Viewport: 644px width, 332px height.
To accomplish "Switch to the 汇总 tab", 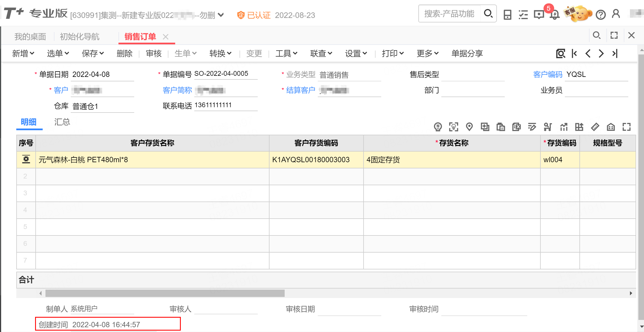I will [62, 122].
